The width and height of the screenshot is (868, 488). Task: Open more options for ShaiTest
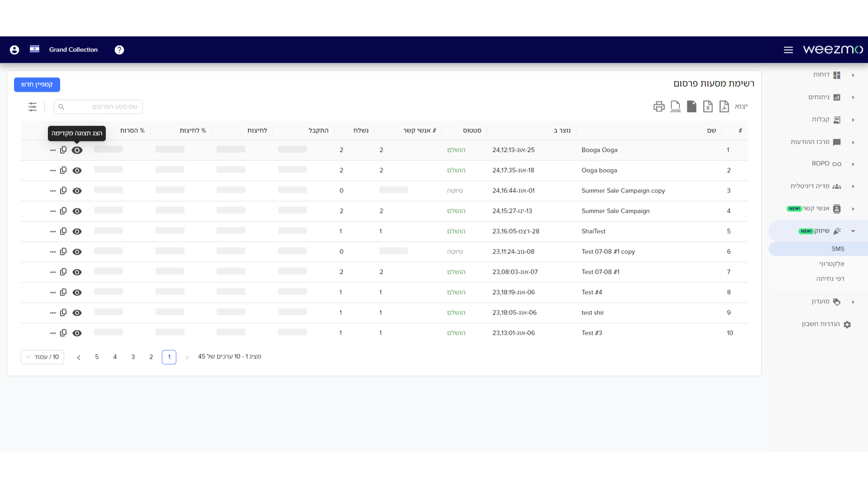pyautogui.click(x=53, y=231)
